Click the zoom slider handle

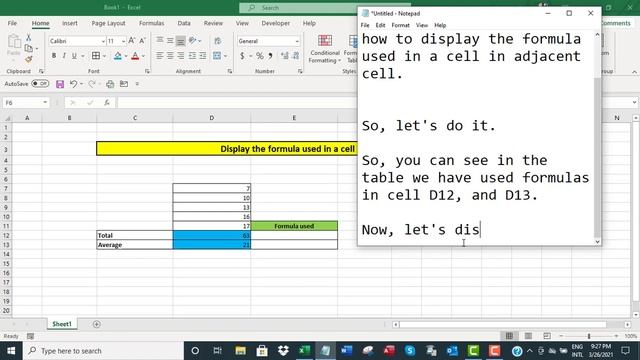tap(589, 336)
